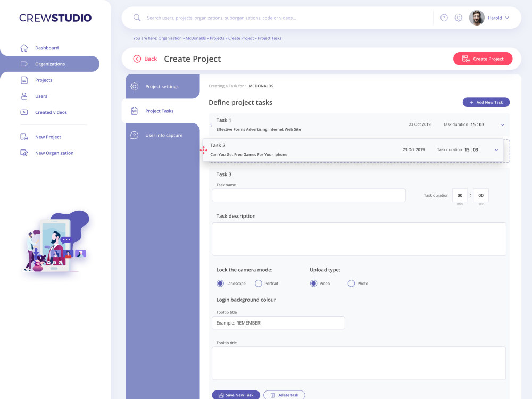Click the Back link text
The height and width of the screenshot is (399, 532).
[151, 59]
